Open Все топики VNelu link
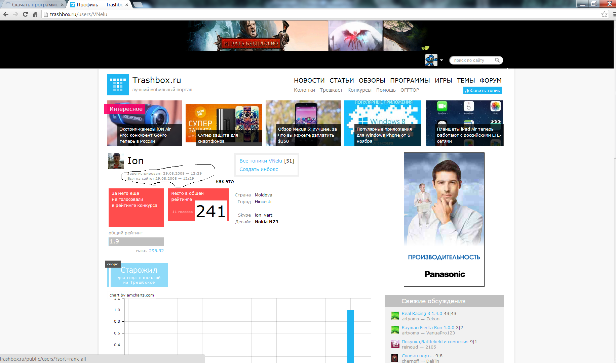616x364 pixels. click(x=261, y=161)
